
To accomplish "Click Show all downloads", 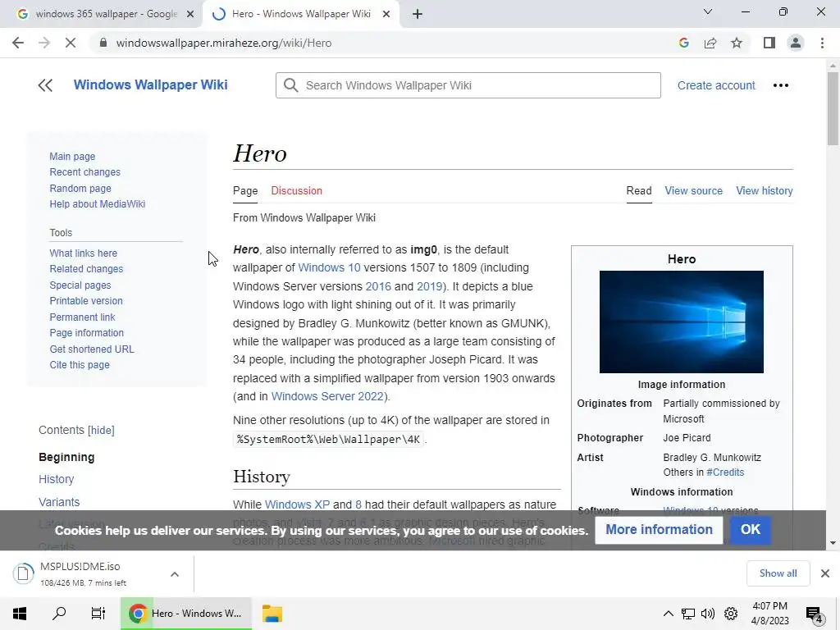I will pyautogui.click(x=778, y=573).
